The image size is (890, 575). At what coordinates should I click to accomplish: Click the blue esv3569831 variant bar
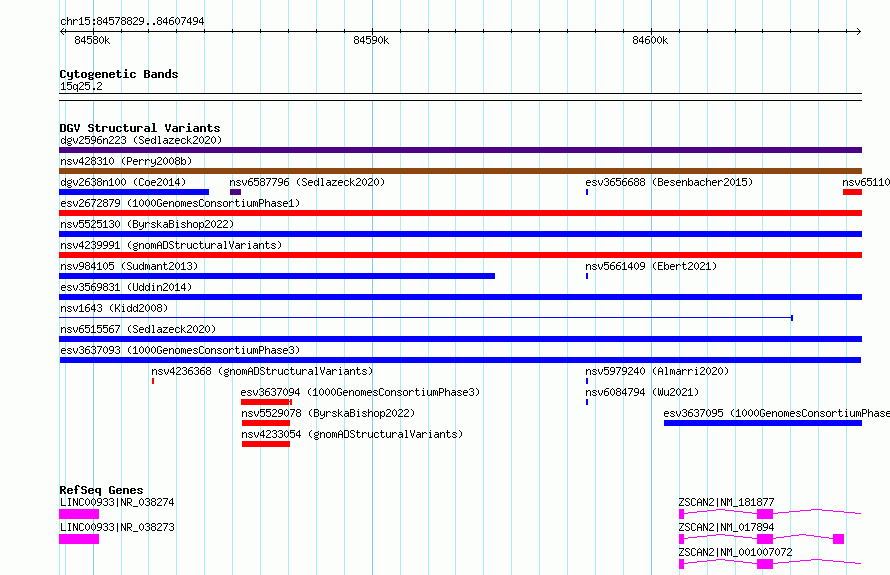(x=460, y=297)
